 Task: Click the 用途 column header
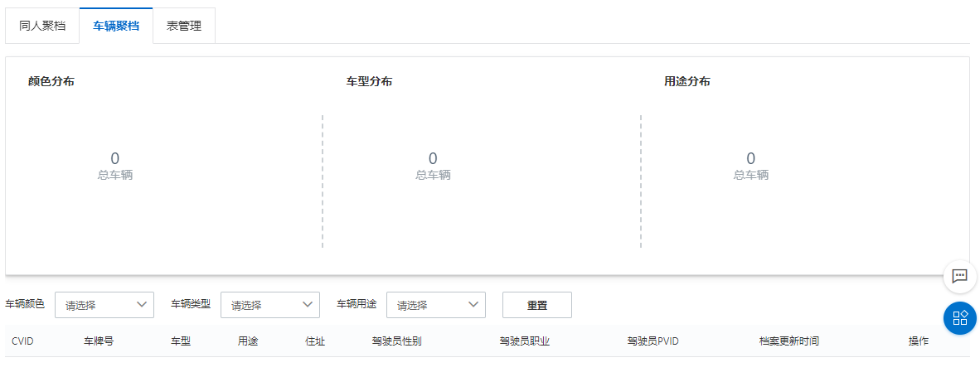click(x=248, y=341)
